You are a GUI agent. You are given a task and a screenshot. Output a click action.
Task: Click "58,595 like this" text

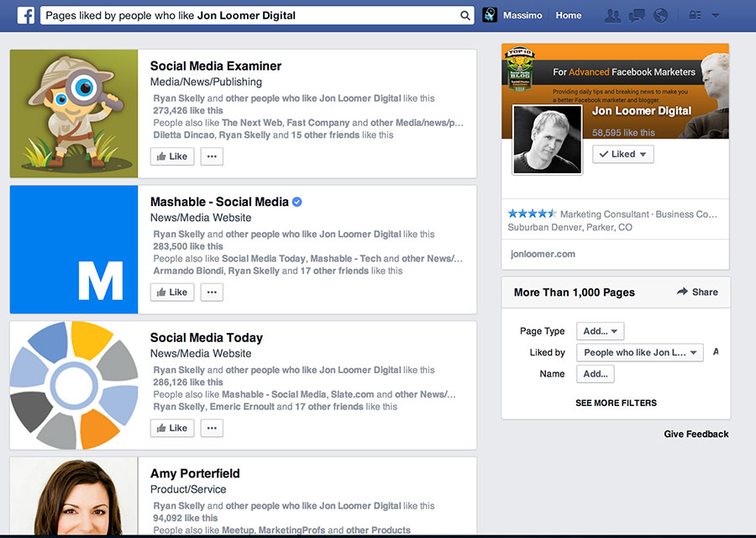tap(623, 132)
